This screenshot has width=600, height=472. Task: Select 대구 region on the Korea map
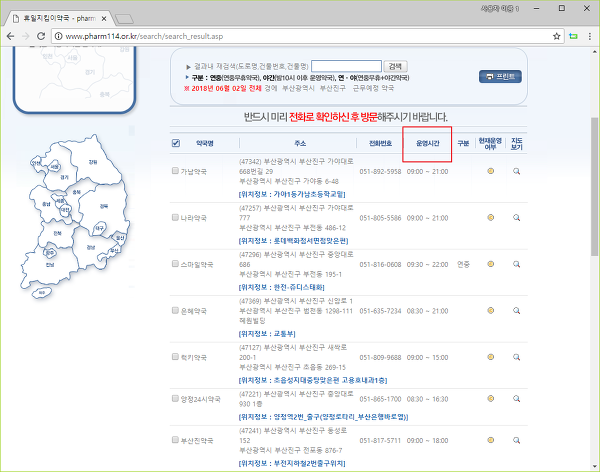[99, 229]
